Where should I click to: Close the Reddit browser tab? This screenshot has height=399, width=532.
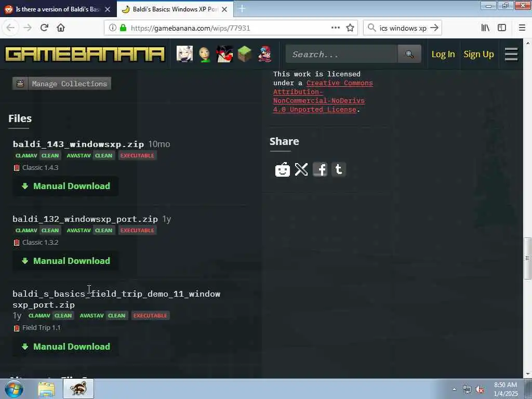(108, 9)
